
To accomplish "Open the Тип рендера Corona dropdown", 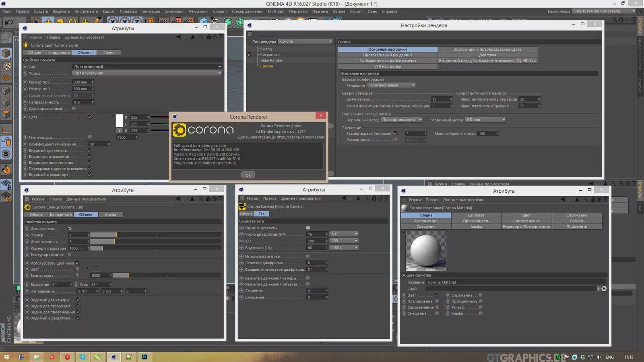I will click(305, 41).
